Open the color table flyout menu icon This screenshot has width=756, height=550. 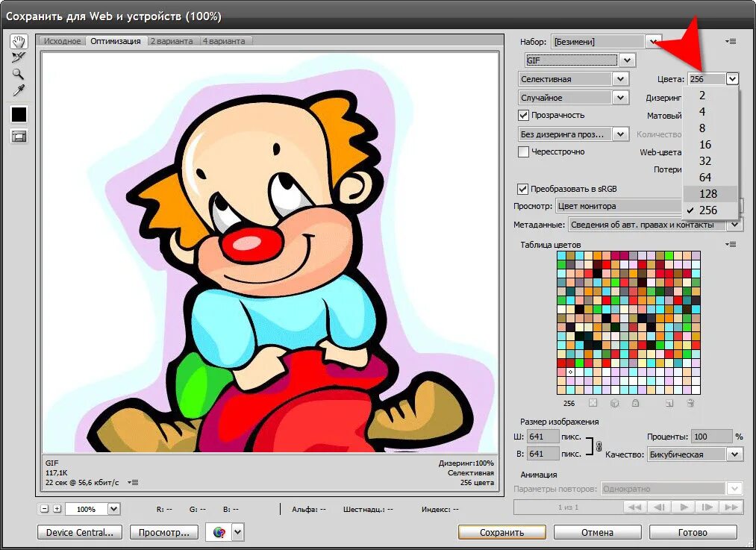point(731,244)
